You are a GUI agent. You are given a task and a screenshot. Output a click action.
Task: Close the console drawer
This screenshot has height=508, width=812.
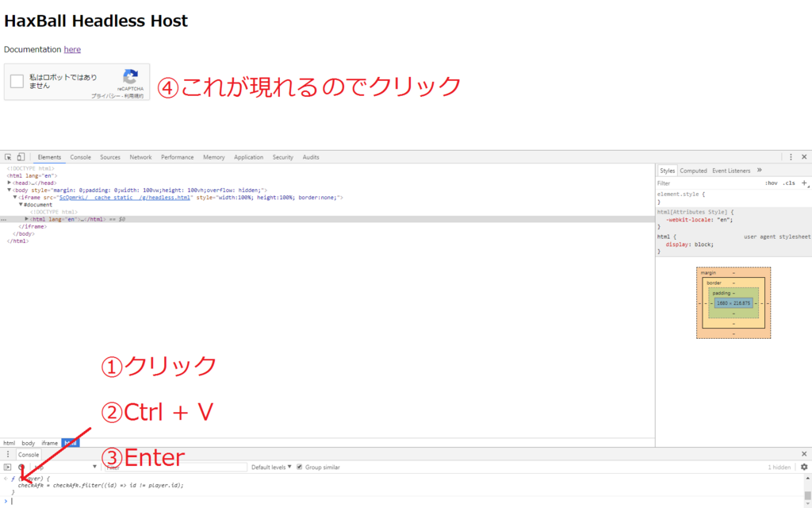pyautogui.click(x=804, y=454)
